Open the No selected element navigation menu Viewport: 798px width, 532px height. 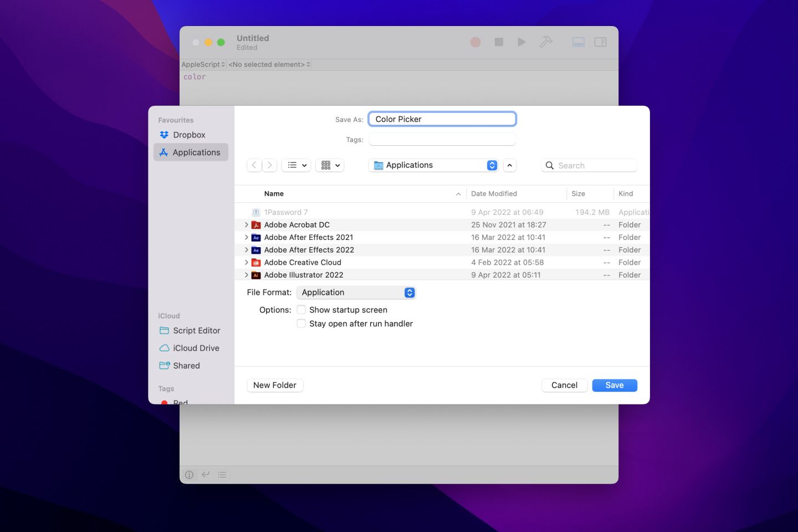pyautogui.click(x=268, y=64)
